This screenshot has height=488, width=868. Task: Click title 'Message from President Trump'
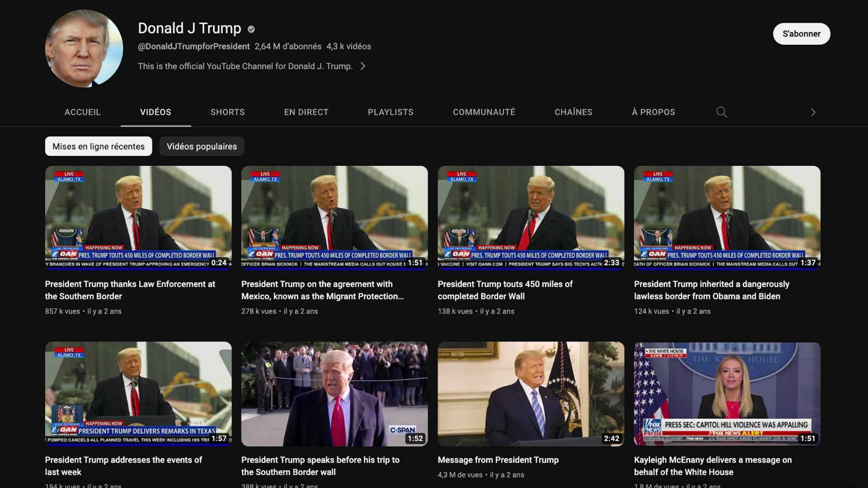point(498,460)
